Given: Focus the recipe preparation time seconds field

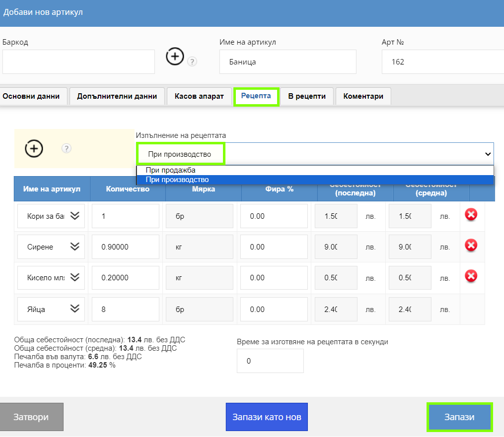Looking at the screenshot, I should [270, 361].
